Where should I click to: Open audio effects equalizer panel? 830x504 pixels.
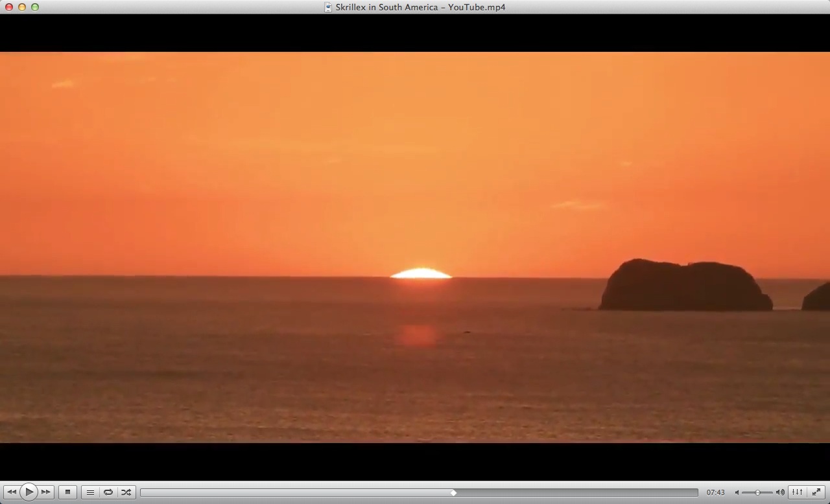point(798,492)
